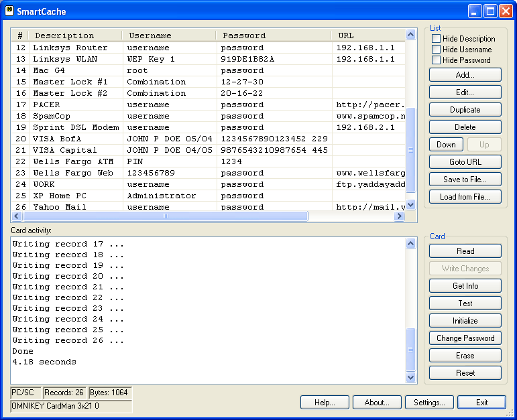Move record with the Down button
The width and height of the screenshot is (517, 420).
[x=446, y=145]
